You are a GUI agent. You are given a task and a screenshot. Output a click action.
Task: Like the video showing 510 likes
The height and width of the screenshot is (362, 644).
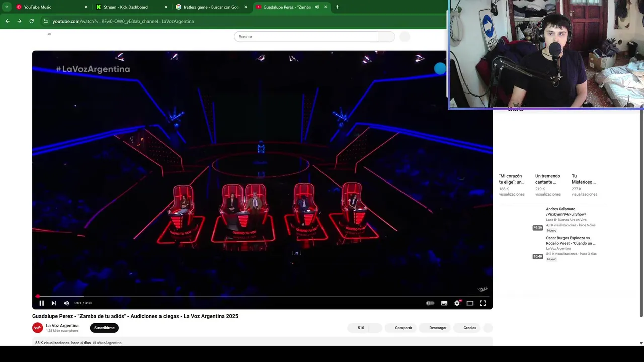pyautogui.click(x=358, y=328)
